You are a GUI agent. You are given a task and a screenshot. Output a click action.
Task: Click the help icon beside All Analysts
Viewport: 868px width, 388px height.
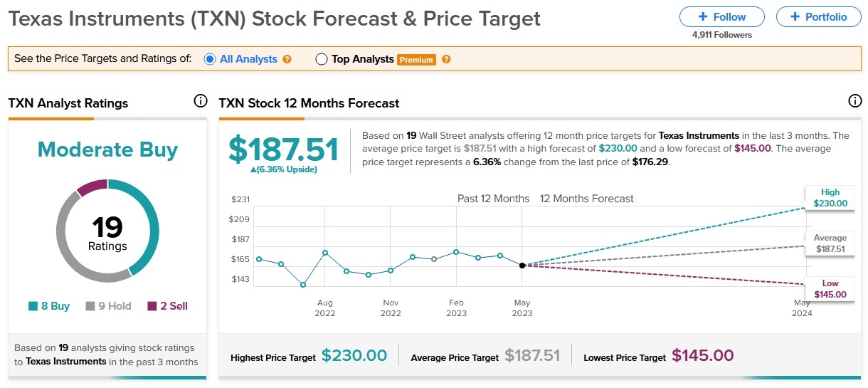pos(287,59)
